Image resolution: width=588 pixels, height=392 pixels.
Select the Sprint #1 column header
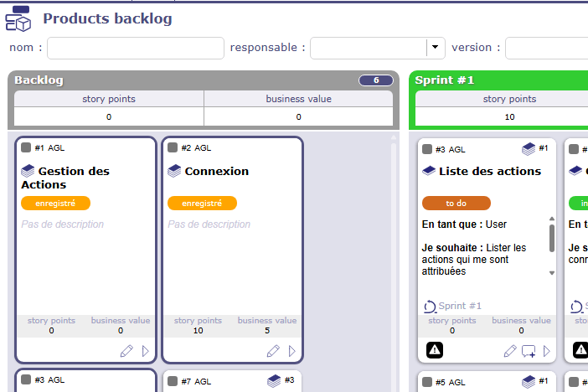tap(445, 80)
